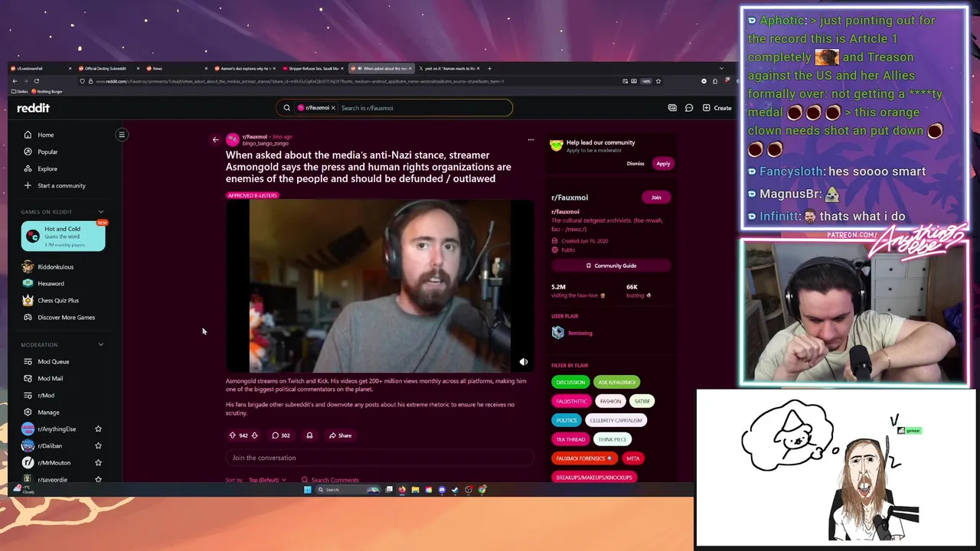Screen dimensions: 980x551
Task: Open r/AnythingElse community
Action: point(55,429)
